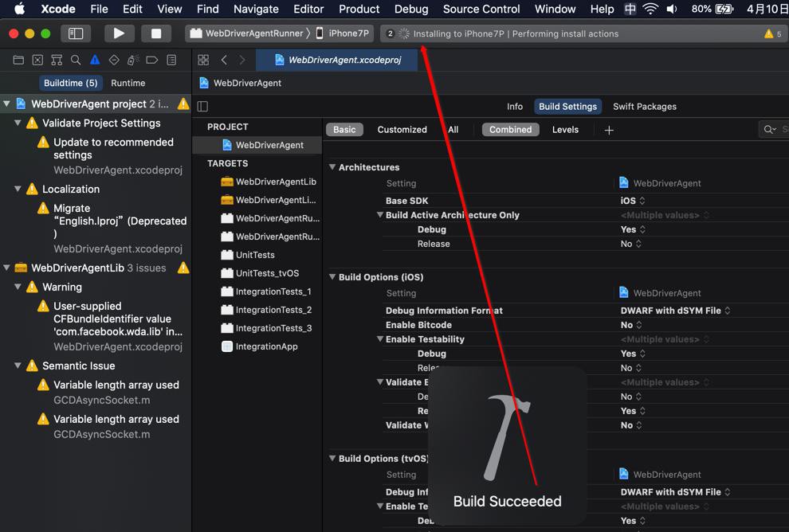
Task: Go back in editor history
Action: coord(225,61)
